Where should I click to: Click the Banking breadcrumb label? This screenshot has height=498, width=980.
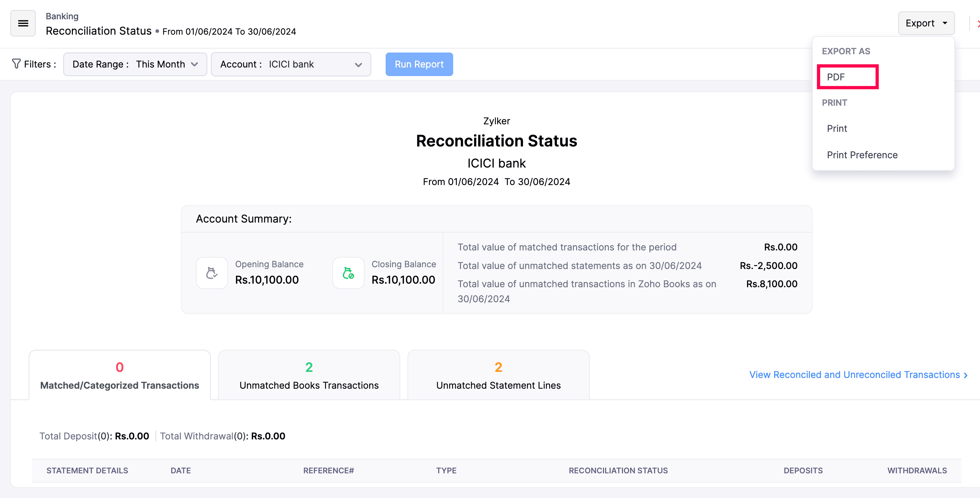point(62,16)
